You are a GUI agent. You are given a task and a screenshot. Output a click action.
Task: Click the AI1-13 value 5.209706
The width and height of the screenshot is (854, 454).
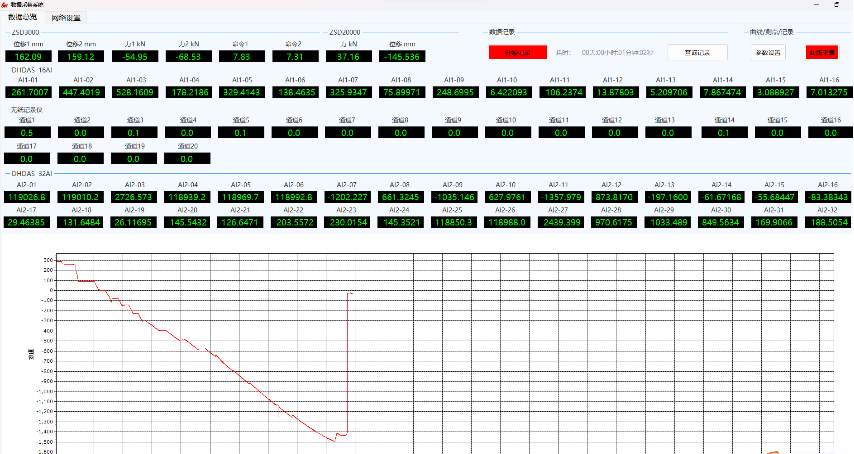coord(668,93)
